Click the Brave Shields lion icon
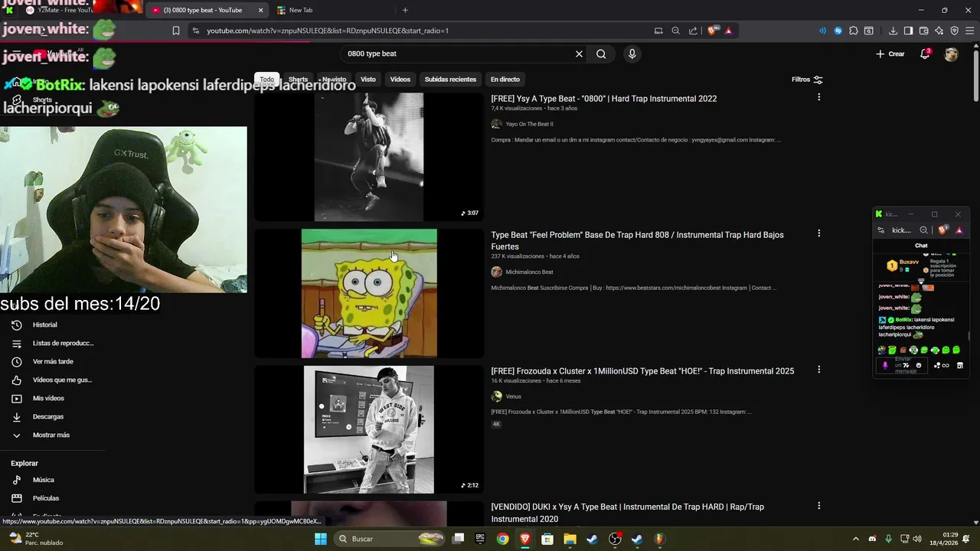 712,31
